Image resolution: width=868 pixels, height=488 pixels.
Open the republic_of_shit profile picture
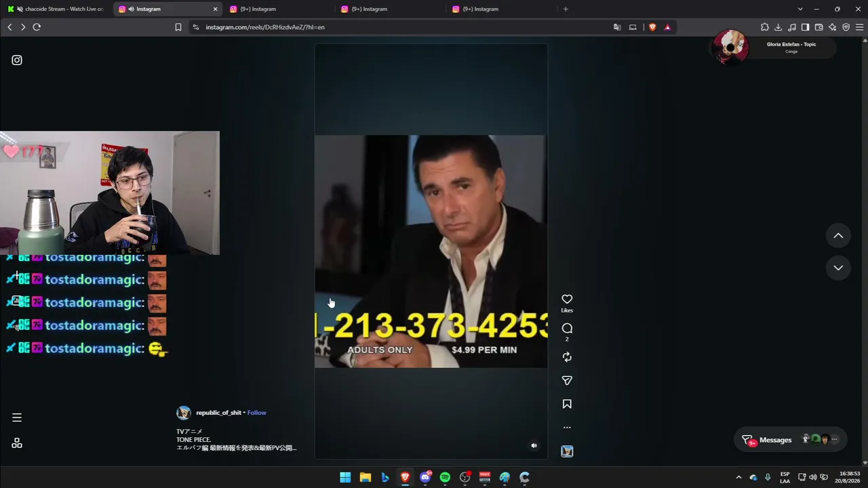[x=184, y=413]
